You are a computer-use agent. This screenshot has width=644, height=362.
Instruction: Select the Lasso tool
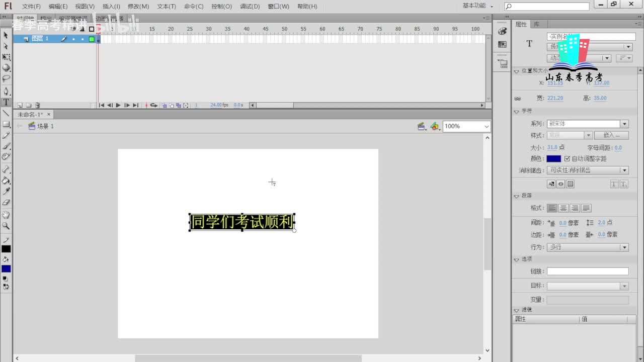6,79
